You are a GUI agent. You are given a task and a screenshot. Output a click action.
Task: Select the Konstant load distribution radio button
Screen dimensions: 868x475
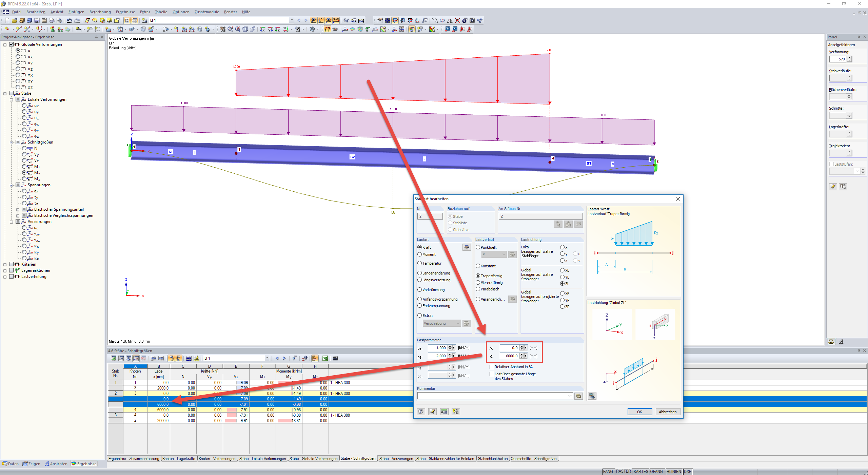coord(478,266)
